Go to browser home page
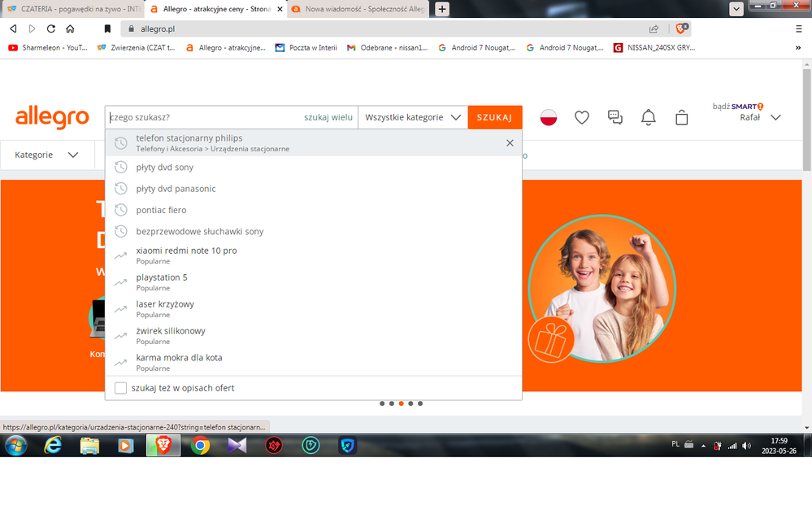Image resolution: width=812 pixels, height=506 pixels. [x=70, y=28]
